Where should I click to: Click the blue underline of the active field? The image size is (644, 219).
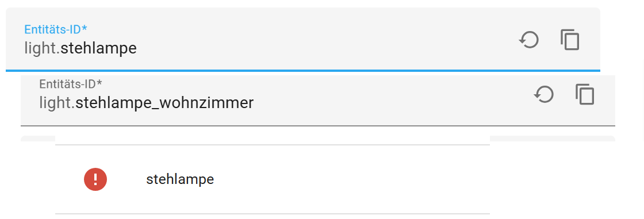(302, 71)
